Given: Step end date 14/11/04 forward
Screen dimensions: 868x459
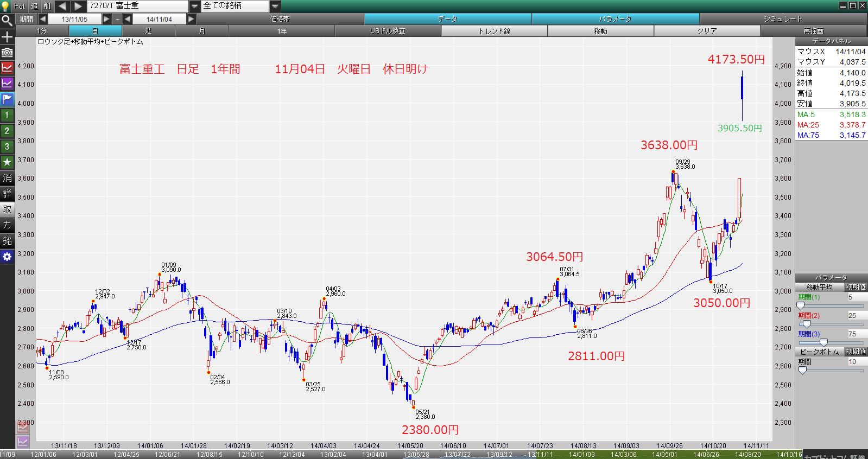Looking at the screenshot, I should (x=191, y=19).
